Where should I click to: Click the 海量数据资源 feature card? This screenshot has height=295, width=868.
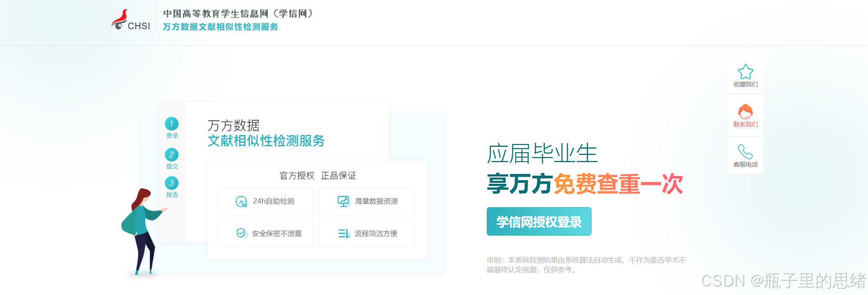pos(367,202)
